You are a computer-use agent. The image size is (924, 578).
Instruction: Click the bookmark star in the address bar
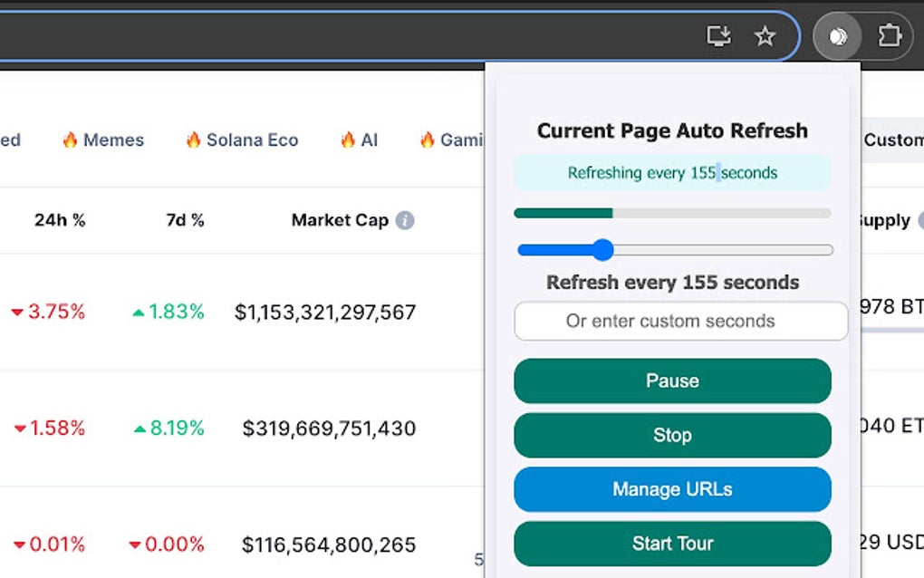pyautogui.click(x=765, y=36)
